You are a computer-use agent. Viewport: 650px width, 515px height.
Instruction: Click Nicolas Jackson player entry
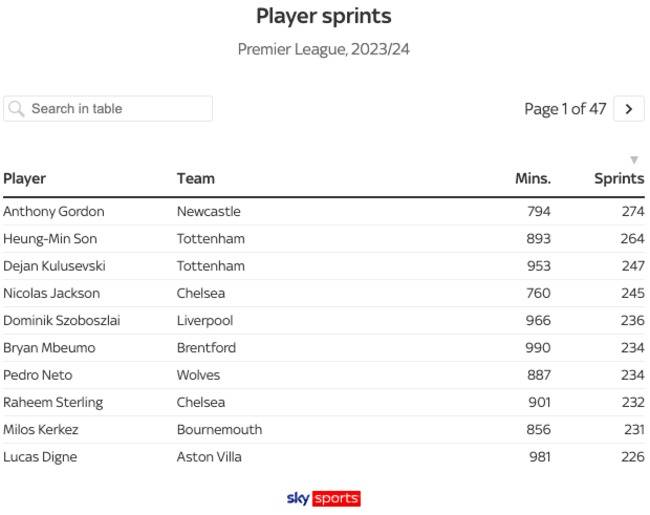click(x=52, y=294)
